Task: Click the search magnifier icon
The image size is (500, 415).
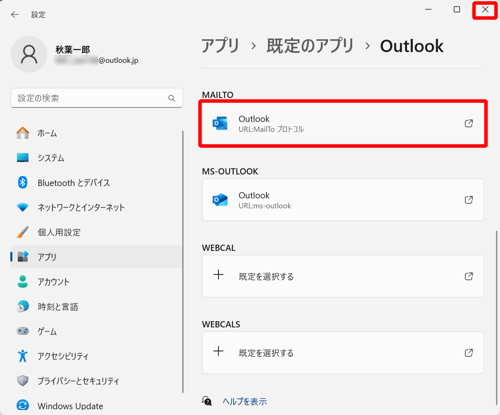Action: (171, 98)
